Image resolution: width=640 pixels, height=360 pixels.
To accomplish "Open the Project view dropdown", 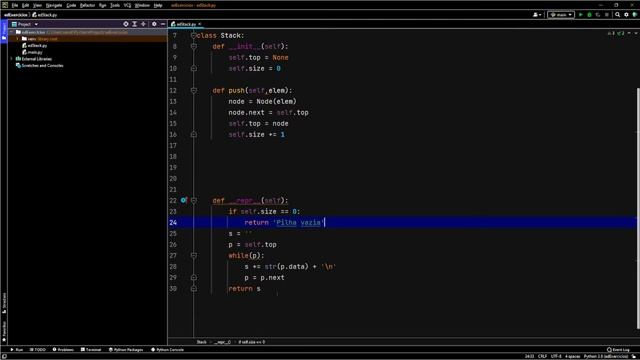I will pos(25,24).
